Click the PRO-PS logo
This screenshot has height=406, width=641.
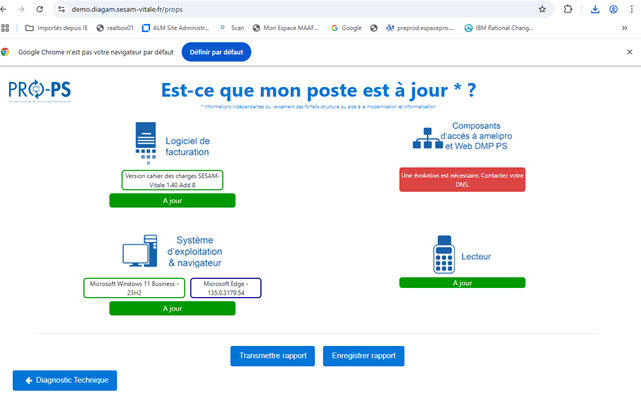39,92
